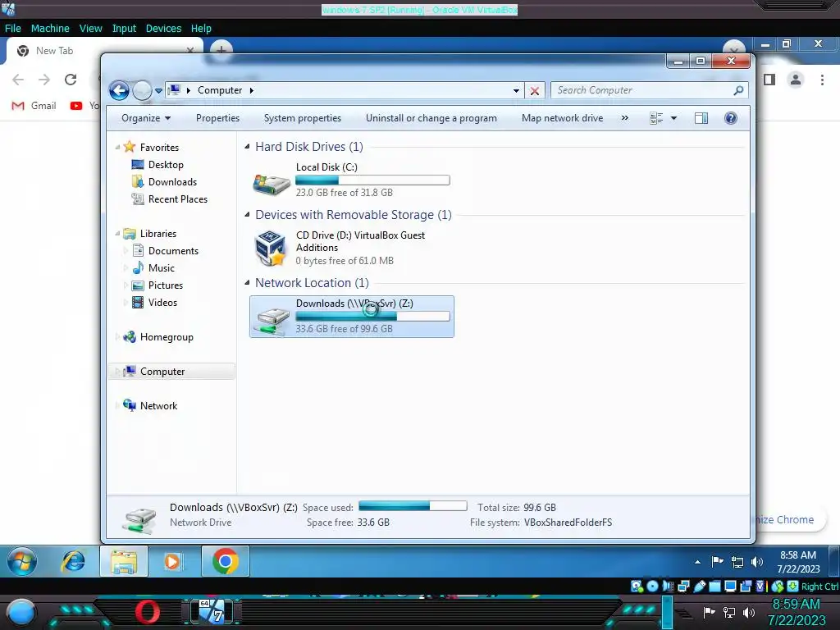Select the Downloads (Z:) network drive icon
The height and width of the screenshot is (630, 840).
[272, 321]
